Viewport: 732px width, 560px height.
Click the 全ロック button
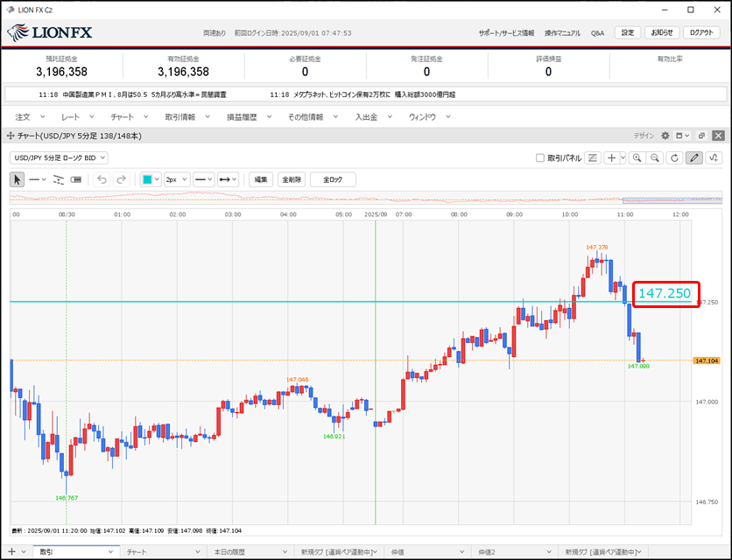pyautogui.click(x=333, y=179)
